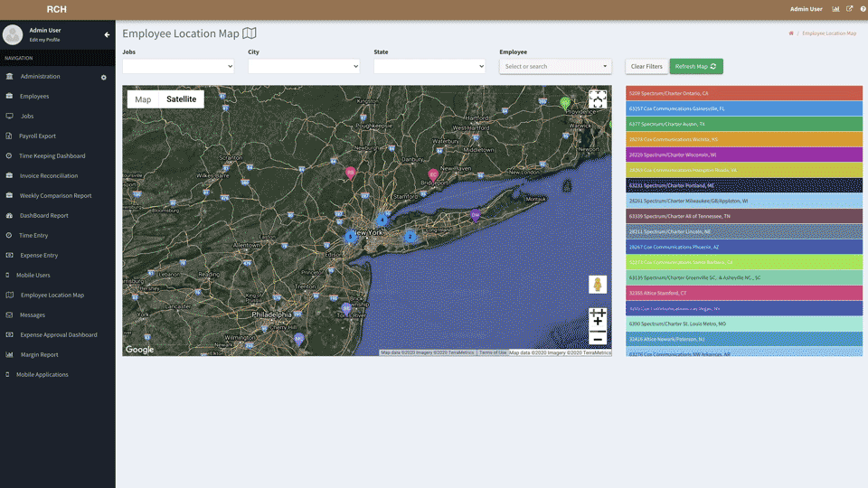Screen dimensions: 868x488
Task: Click the Street View pegman icon
Action: (x=598, y=285)
